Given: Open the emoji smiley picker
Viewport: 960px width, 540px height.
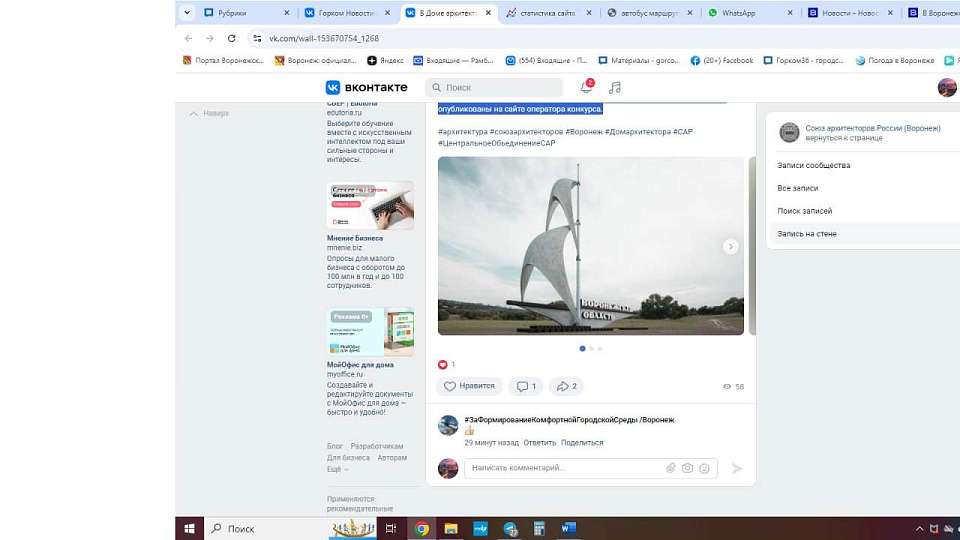Looking at the screenshot, I should tap(704, 468).
